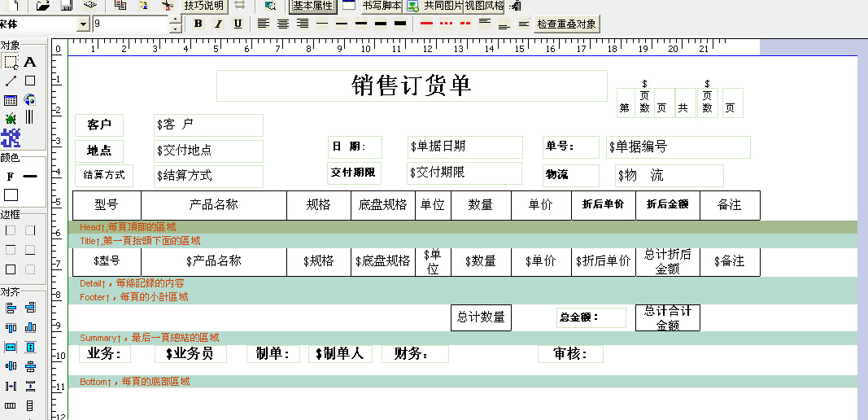This screenshot has width=868, height=420.
Task: Click the align left edges icon
Action: tap(11, 308)
